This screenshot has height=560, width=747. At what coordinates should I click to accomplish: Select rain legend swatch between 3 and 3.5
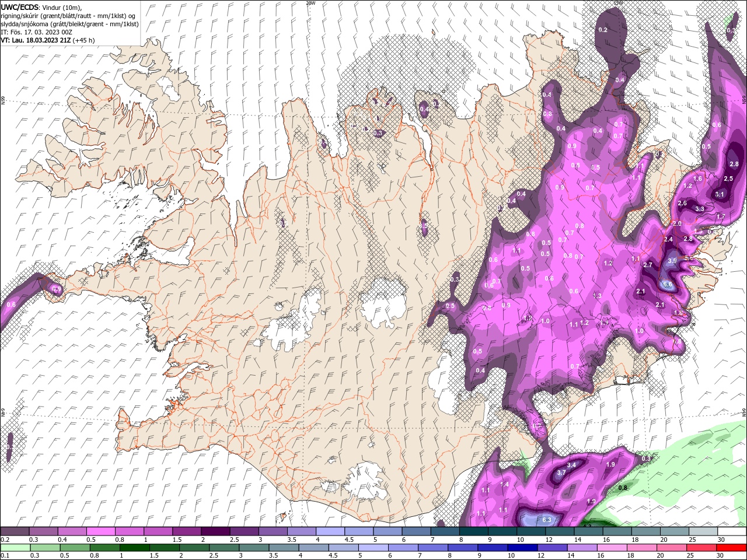(253, 547)
